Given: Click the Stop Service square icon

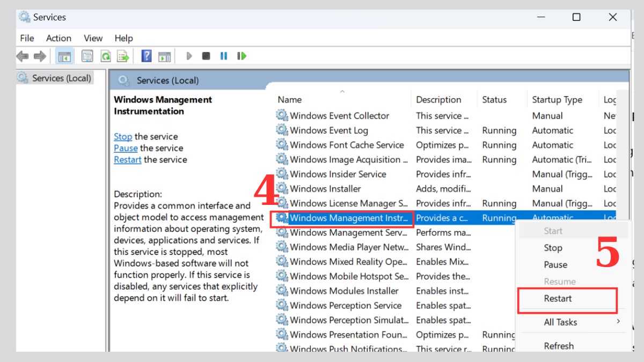Looking at the screenshot, I should click(x=206, y=56).
